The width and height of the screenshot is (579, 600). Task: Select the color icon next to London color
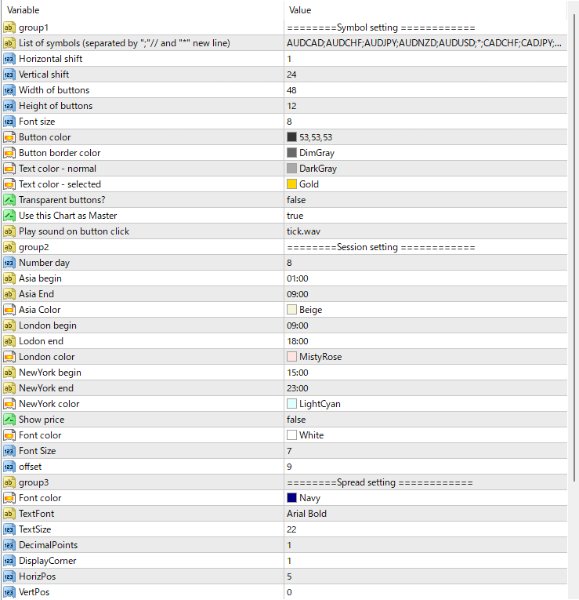pos(9,357)
